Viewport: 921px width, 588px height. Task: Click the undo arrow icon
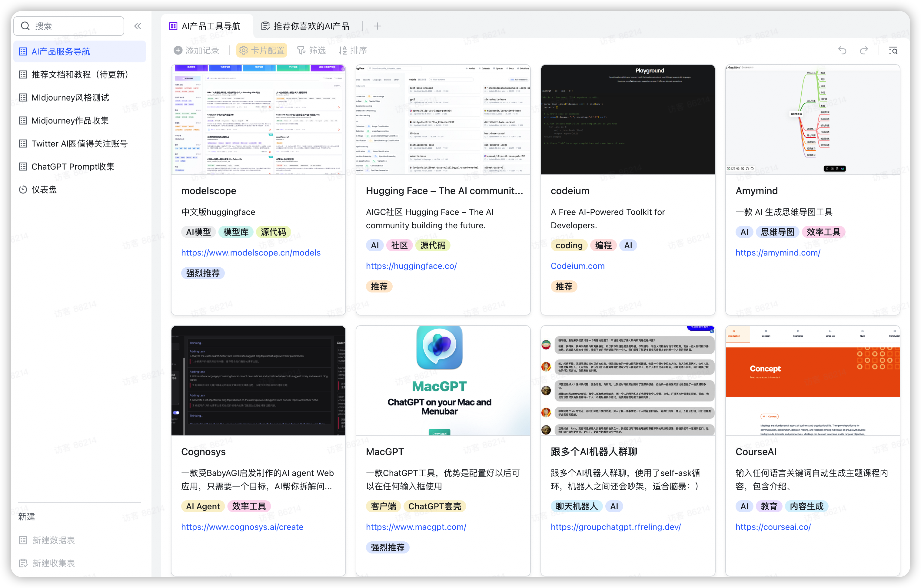[842, 51]
